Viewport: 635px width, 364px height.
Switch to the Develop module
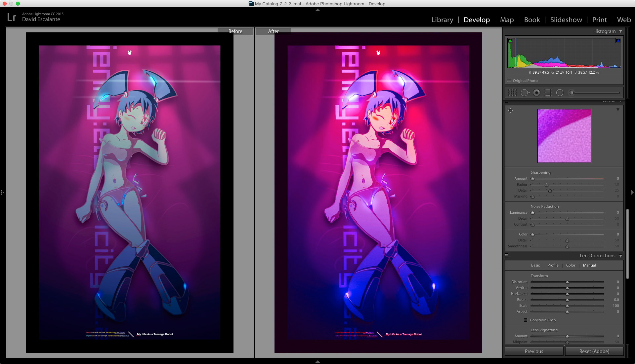[477, 20]
